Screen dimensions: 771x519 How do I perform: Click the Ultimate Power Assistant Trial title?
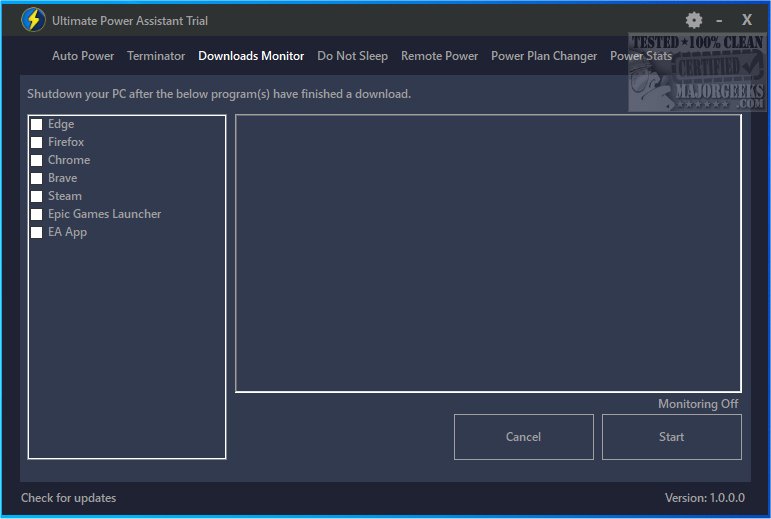(x=130, y=21)
